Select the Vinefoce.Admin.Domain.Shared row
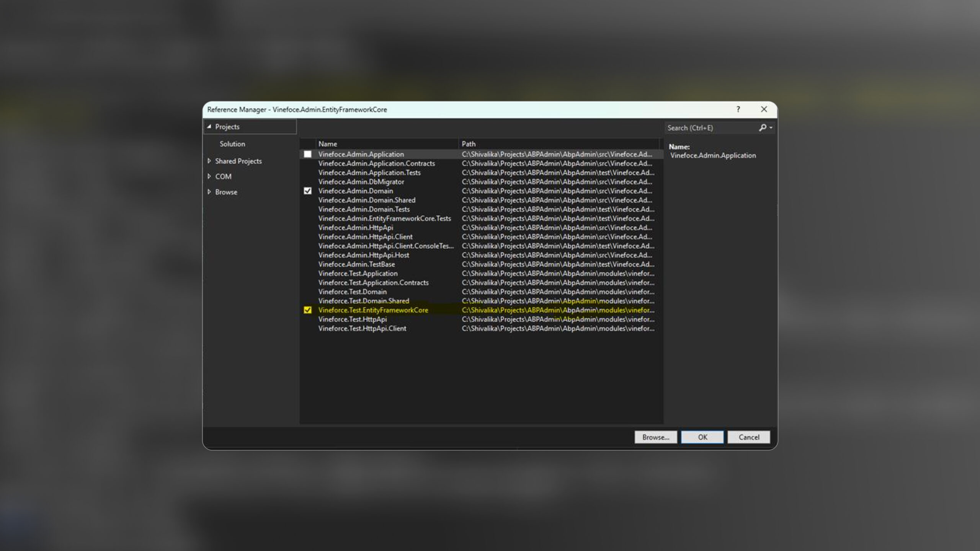980x551 pixels. pos(481,200)
